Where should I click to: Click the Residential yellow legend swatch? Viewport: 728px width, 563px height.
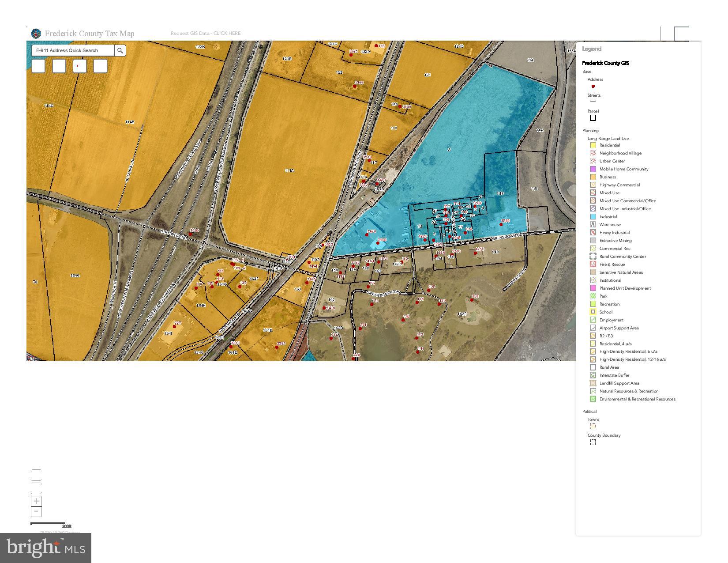click(x=593, y=145)
